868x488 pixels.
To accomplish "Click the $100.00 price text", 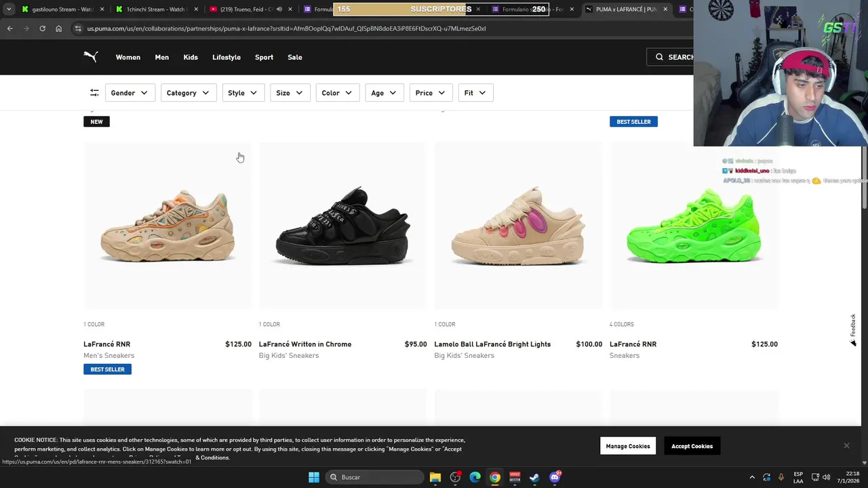I will click(x=589, y=344).
